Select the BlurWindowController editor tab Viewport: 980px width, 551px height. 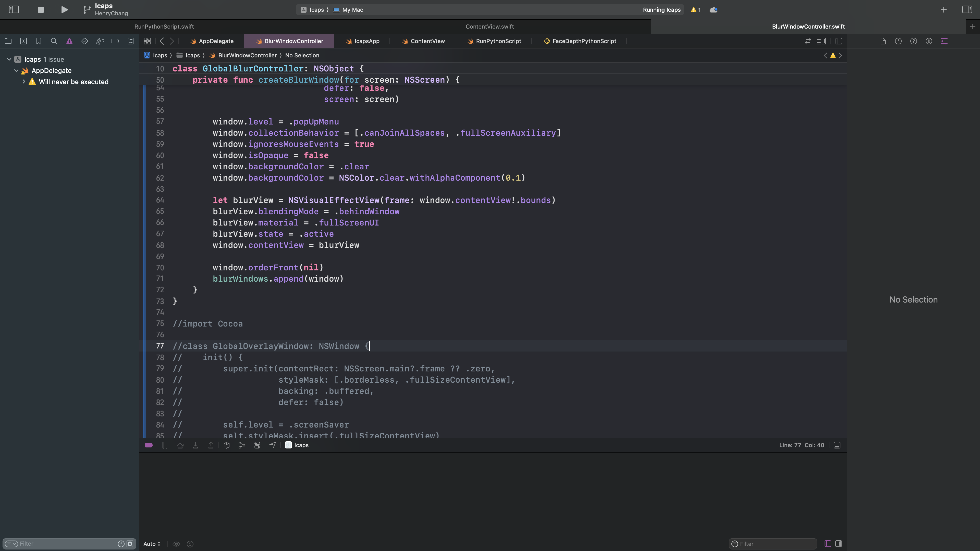click(x=289, y=41)
